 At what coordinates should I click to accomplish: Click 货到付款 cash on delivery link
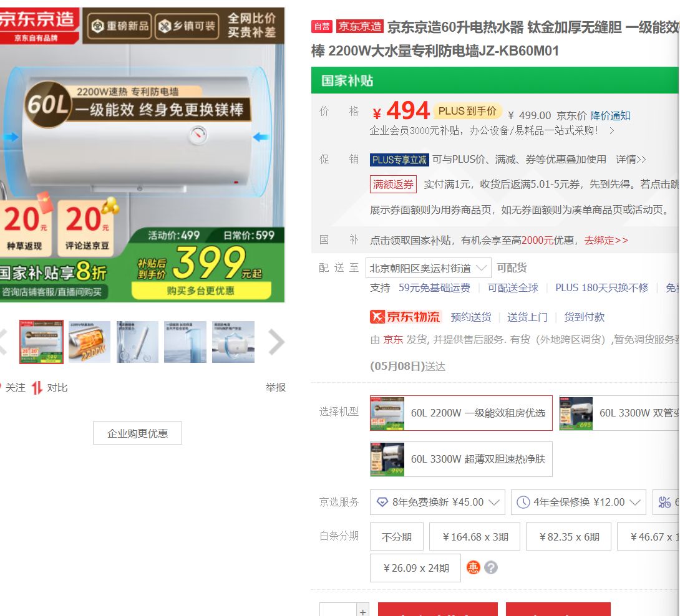(584, 317)
